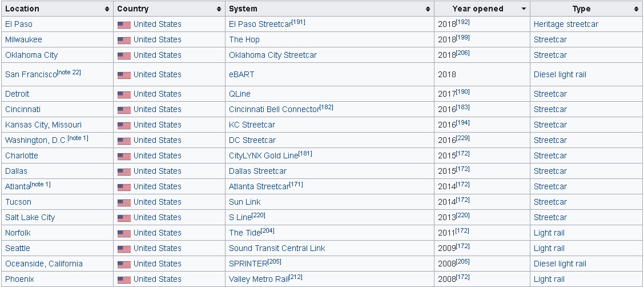The image size is (644, 287).
Task: Click the US flag in Seattle row
Action: (124, 249)
